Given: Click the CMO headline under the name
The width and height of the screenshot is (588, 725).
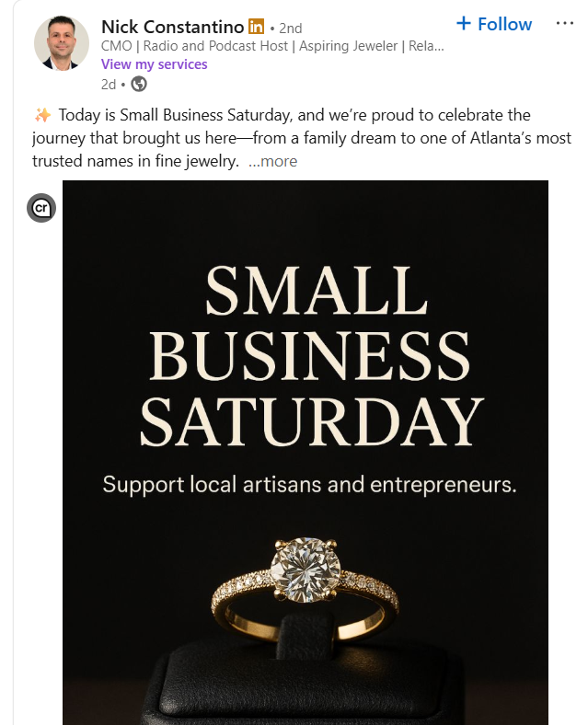Looking at the screenshot, I should point(272,45).
